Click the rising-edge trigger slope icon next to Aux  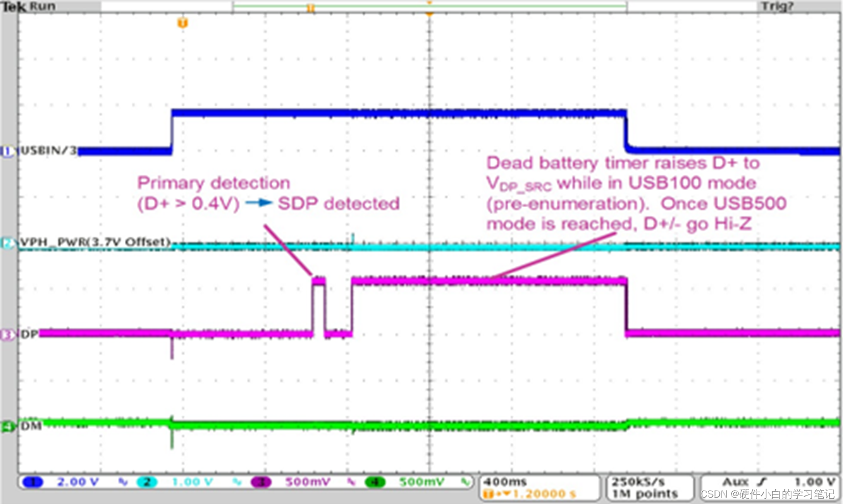762,482
